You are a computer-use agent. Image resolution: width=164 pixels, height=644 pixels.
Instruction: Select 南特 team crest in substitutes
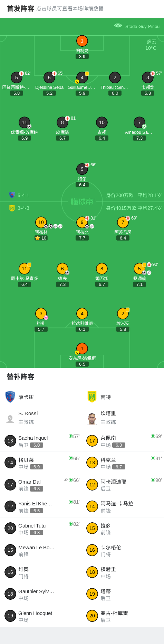coord(92,397)
